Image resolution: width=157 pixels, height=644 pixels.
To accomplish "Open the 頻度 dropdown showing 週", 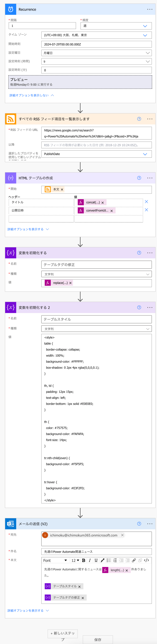I will point(145,26).
